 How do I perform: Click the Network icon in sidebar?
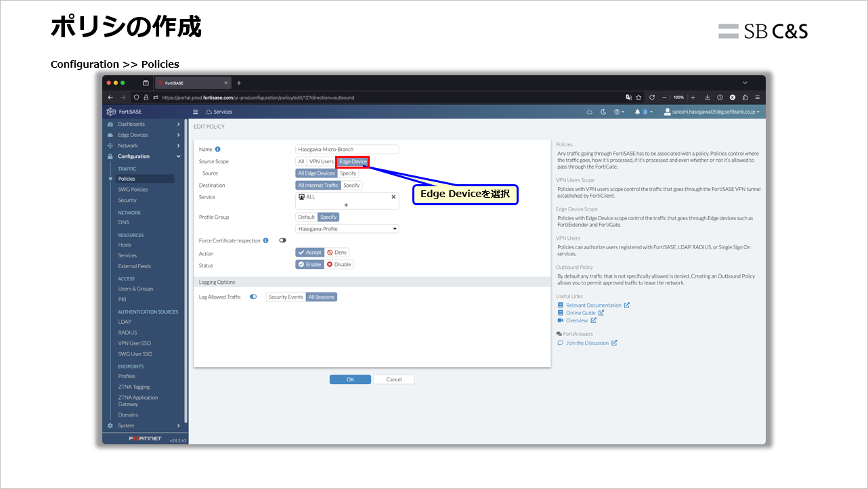click(110, 146)
